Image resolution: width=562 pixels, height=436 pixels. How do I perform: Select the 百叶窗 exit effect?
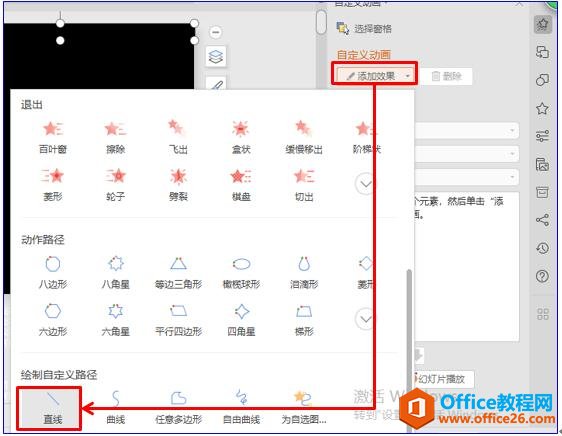point(53,138)
